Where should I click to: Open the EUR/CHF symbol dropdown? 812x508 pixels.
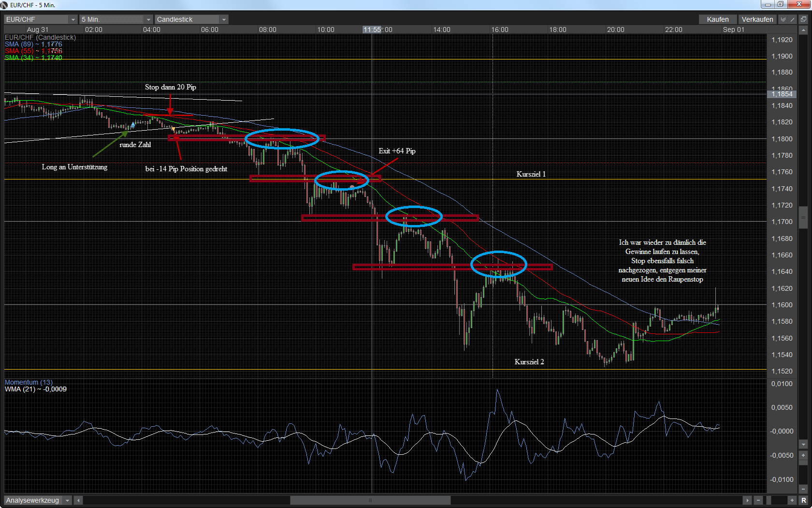[x=41, y=19]
